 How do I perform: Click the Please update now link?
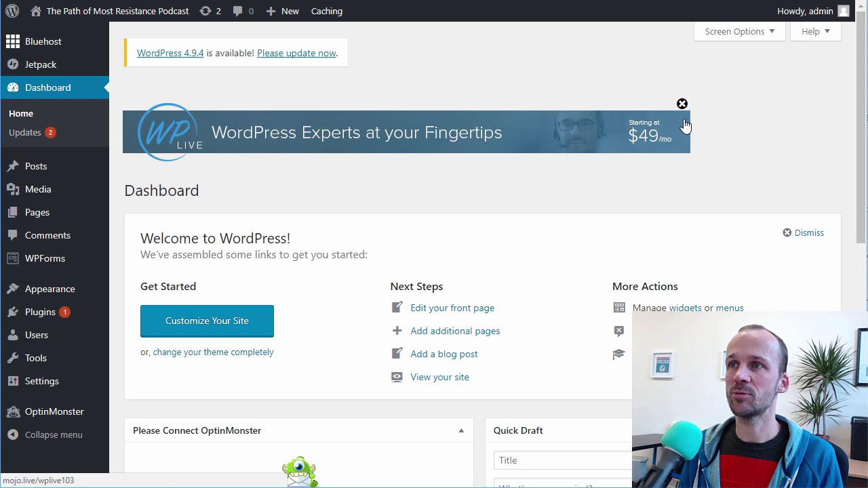point(296,53)
